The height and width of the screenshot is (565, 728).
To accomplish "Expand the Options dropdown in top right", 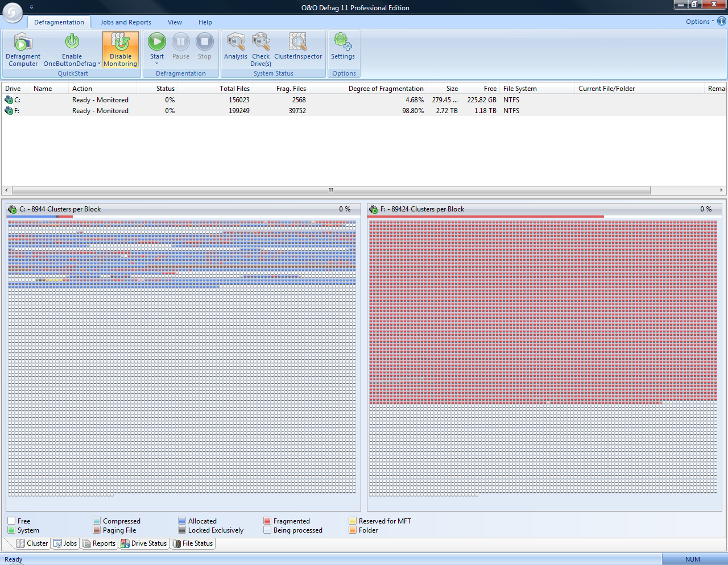I will pyautogui.click(x=700, y=22).
